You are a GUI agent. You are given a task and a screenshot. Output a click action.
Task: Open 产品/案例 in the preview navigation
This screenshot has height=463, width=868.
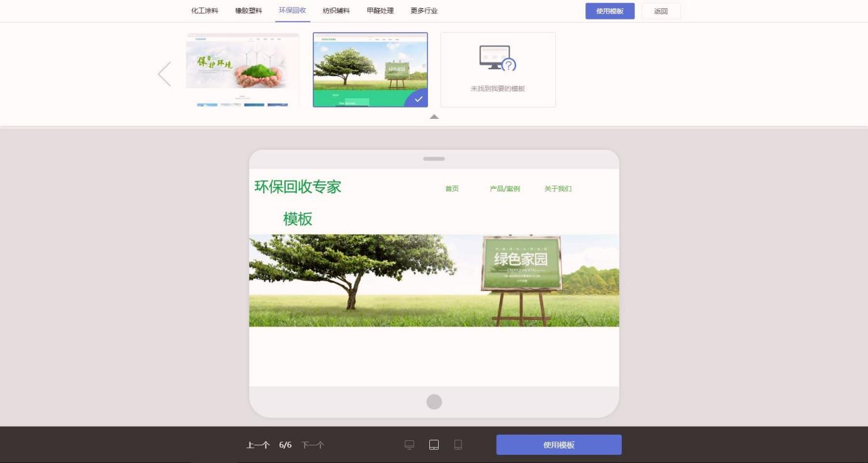tap(505, 188)
